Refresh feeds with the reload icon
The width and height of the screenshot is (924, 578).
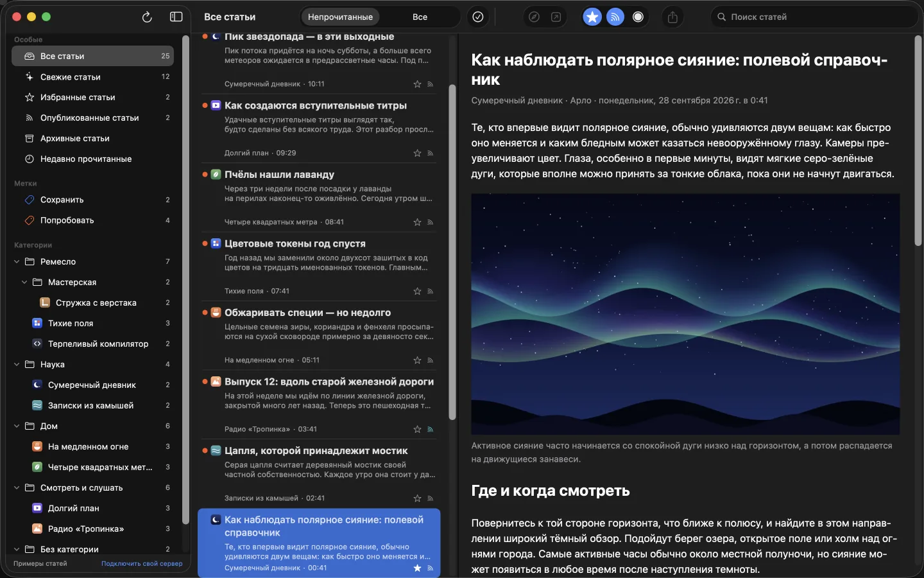(147, 17)
